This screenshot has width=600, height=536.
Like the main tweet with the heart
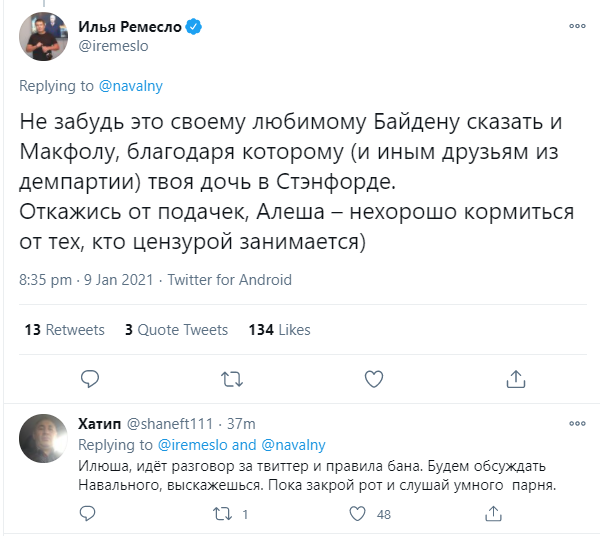click(374, 379)
